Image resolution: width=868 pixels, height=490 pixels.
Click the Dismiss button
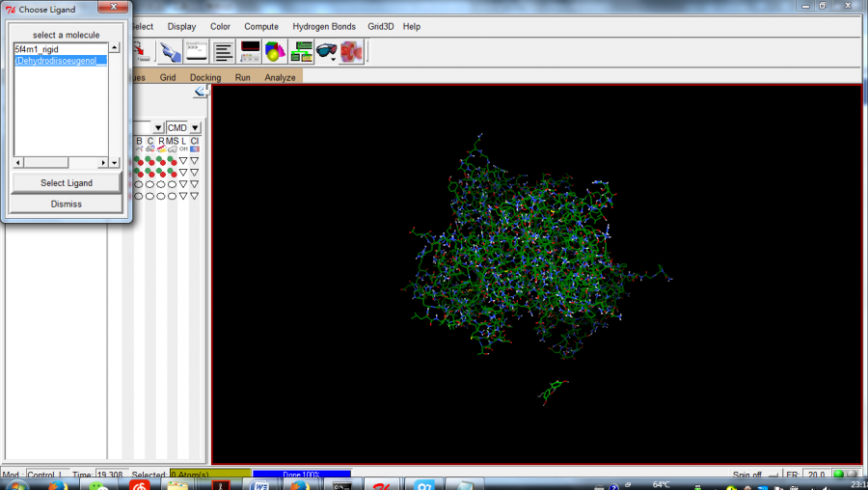pos(67,204)
